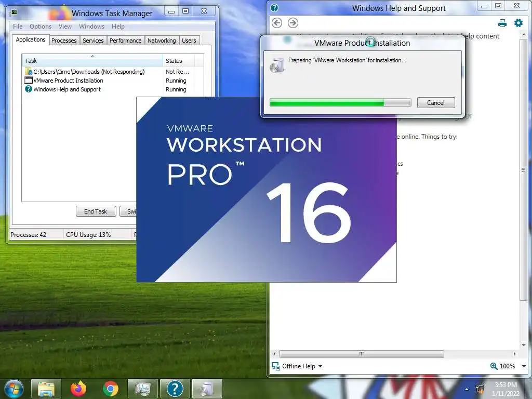Open the View menu in Task Manager
Screen dimensions: 532x399
[x=65, y=26]
